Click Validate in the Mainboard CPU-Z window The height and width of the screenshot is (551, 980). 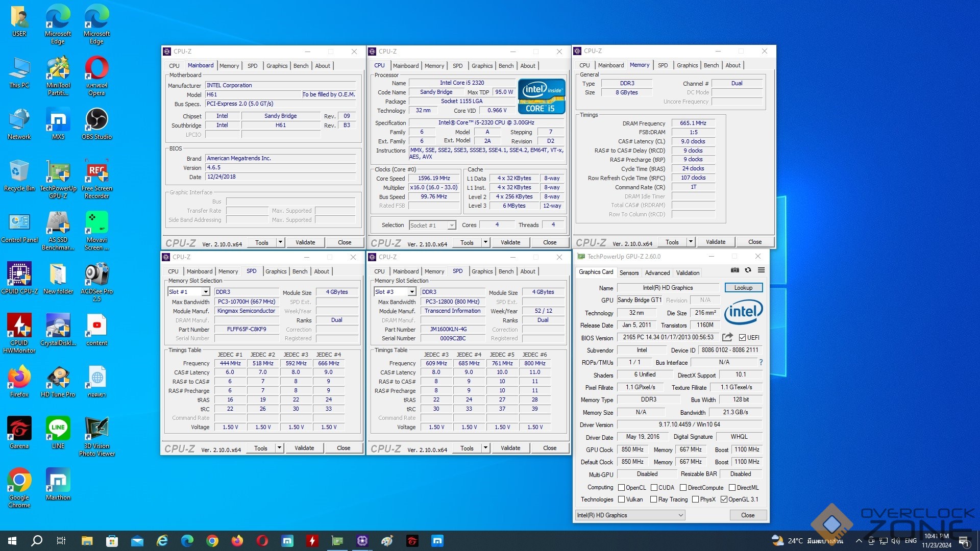[x=305, y=242]
